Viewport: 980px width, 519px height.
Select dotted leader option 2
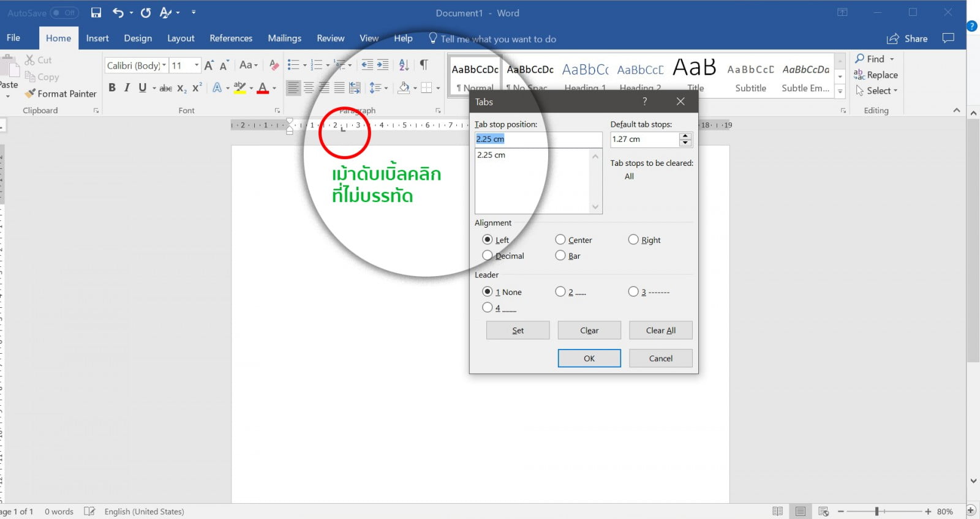pos(560,291)
